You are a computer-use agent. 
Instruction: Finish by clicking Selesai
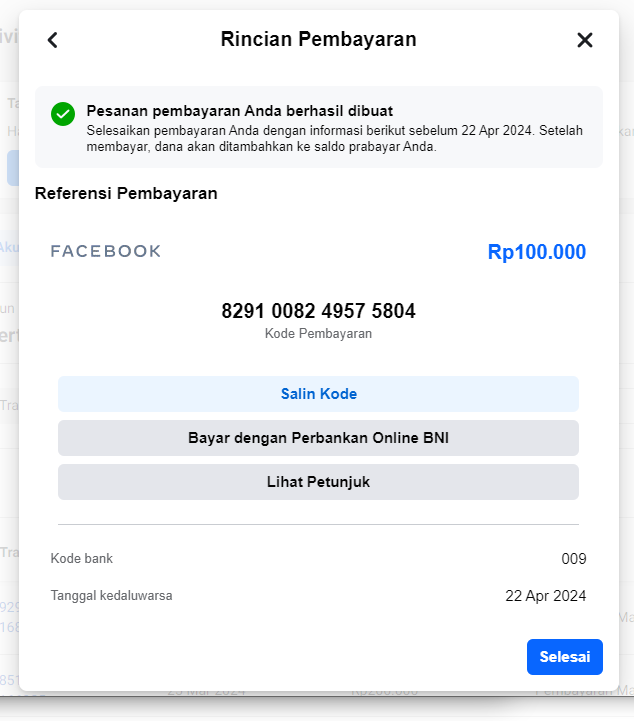pos(565,657)
